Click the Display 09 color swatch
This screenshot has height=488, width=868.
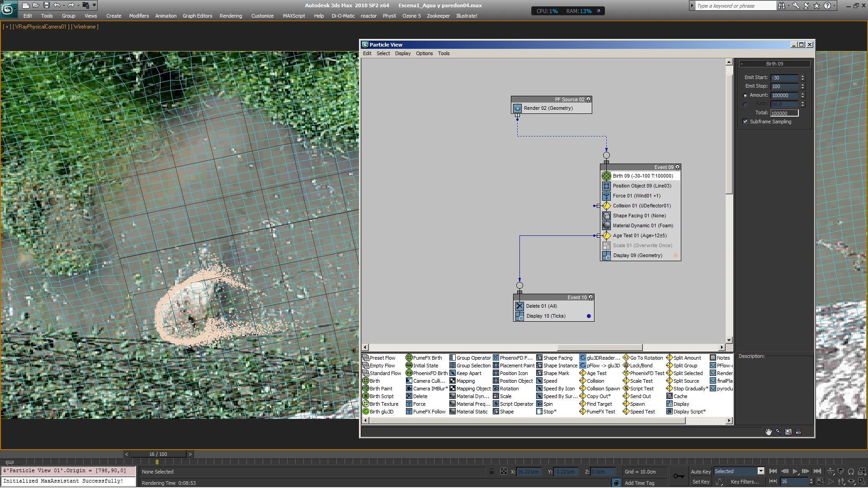[676, 256]
